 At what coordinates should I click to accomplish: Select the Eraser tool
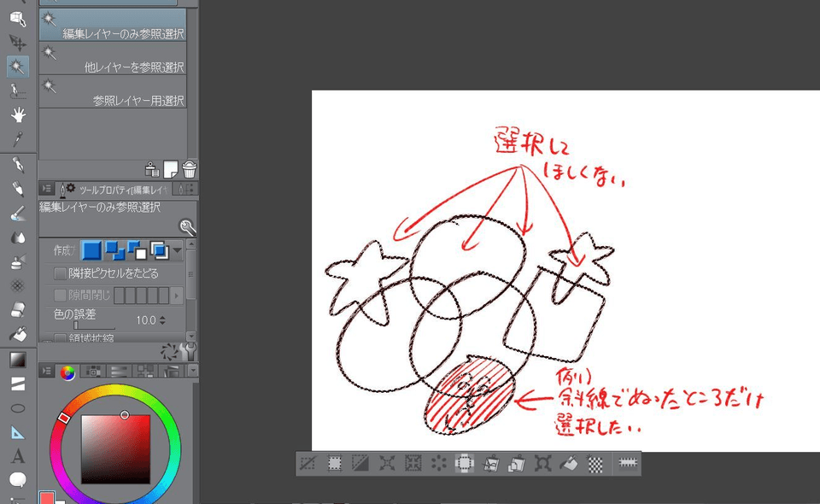18,309
